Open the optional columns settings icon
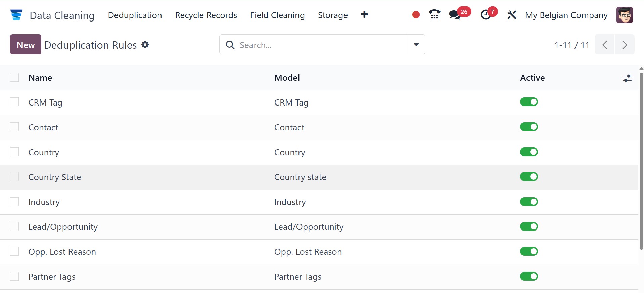 [x=627, y=78]
